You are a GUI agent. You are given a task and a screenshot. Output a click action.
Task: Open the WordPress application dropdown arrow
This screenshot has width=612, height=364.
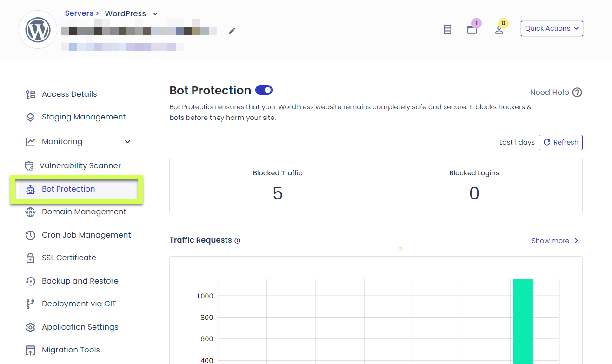(x=155, y=14)
